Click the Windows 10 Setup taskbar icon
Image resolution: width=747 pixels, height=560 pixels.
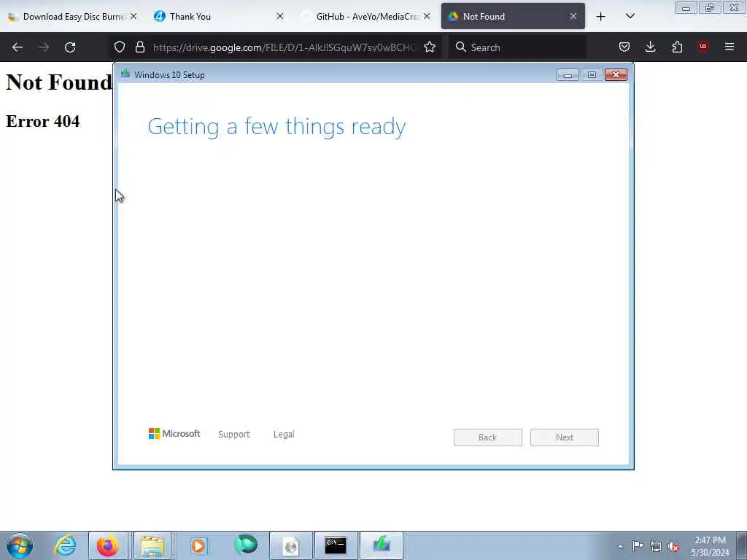point(382,545)
